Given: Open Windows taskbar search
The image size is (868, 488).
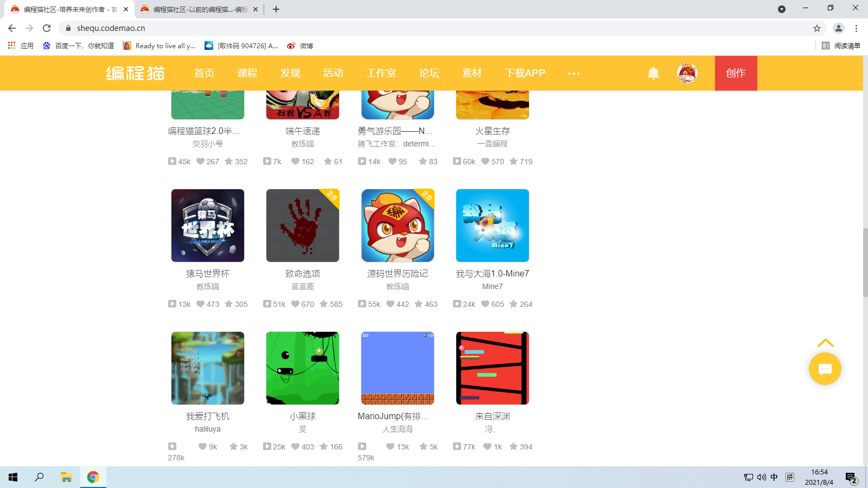Looking at the screenshot, I should click(39, 477).
